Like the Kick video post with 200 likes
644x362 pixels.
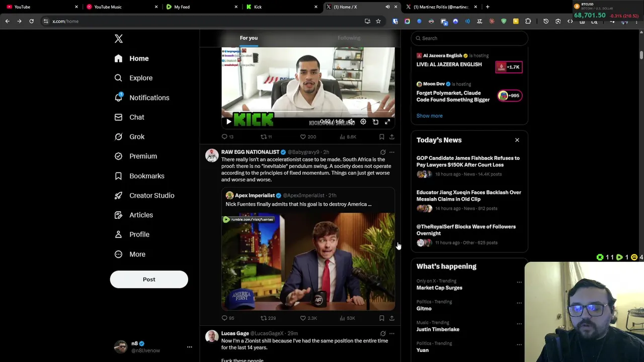308,137
